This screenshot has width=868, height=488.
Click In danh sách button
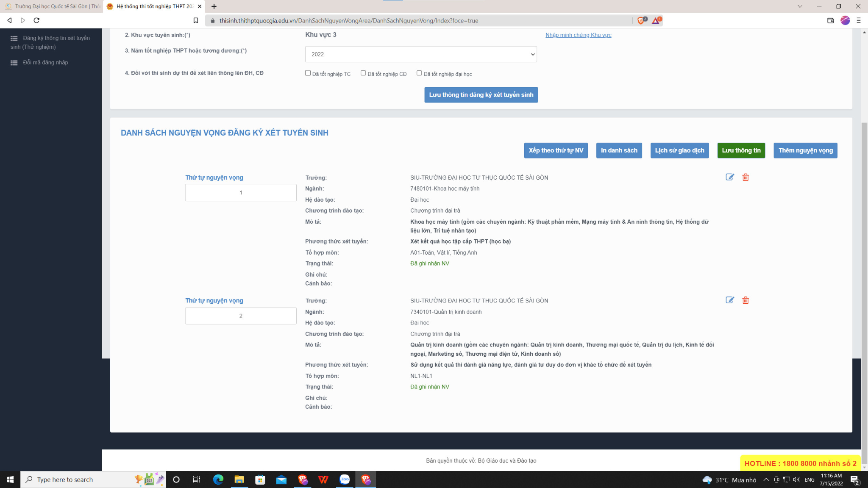619,150
